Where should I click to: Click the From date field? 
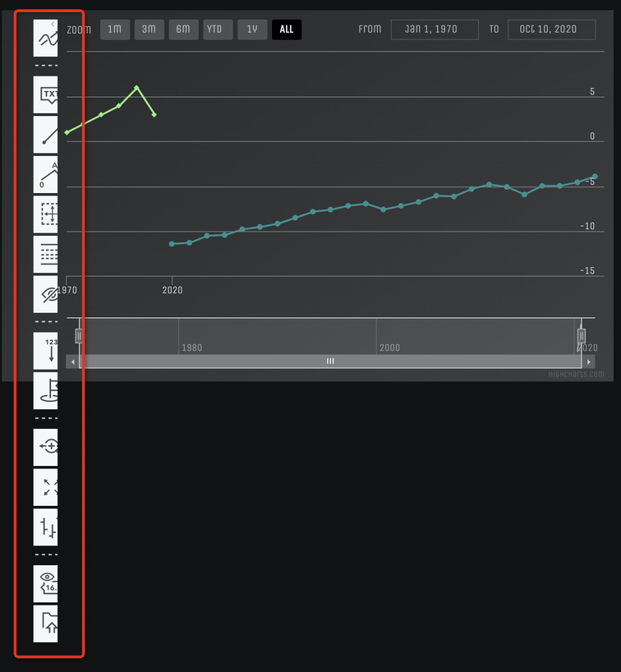pos(435,30)
